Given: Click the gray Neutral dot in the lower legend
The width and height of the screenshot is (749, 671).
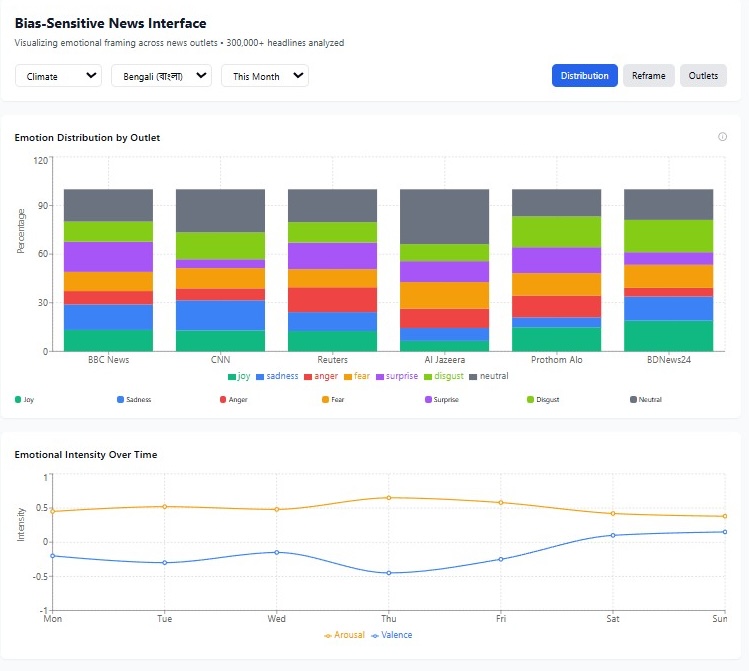Looking at the screenshot, I should tap(633, 399).
